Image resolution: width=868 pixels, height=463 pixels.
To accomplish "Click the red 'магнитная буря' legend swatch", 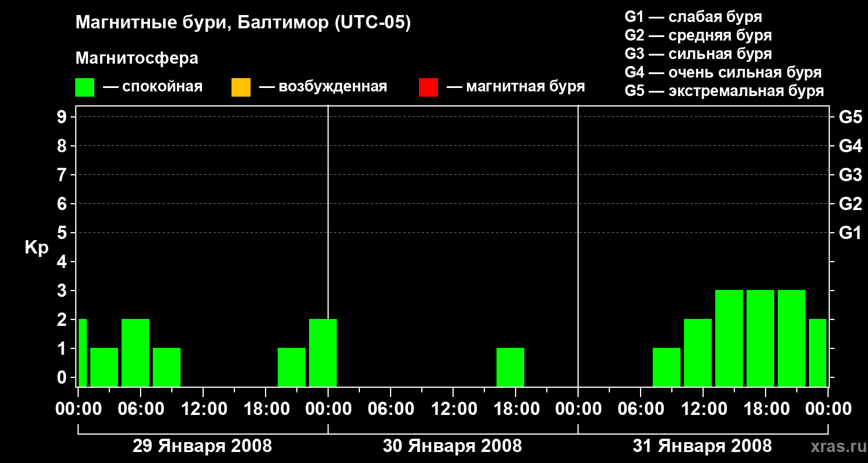I will (x=428, y=87).
